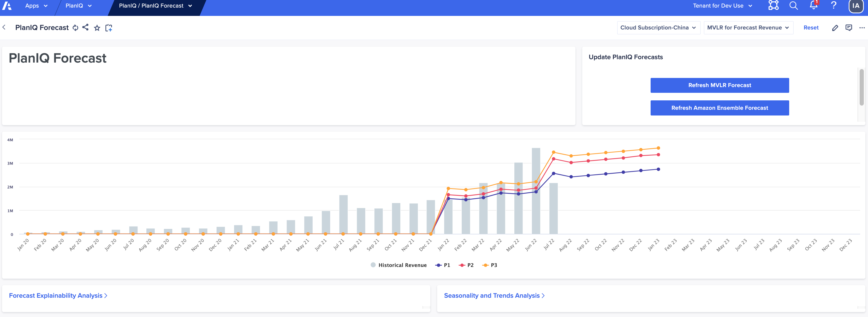
Task: Open the Tenant for Dev Use dropdown
Action: [x=721, y=5]
